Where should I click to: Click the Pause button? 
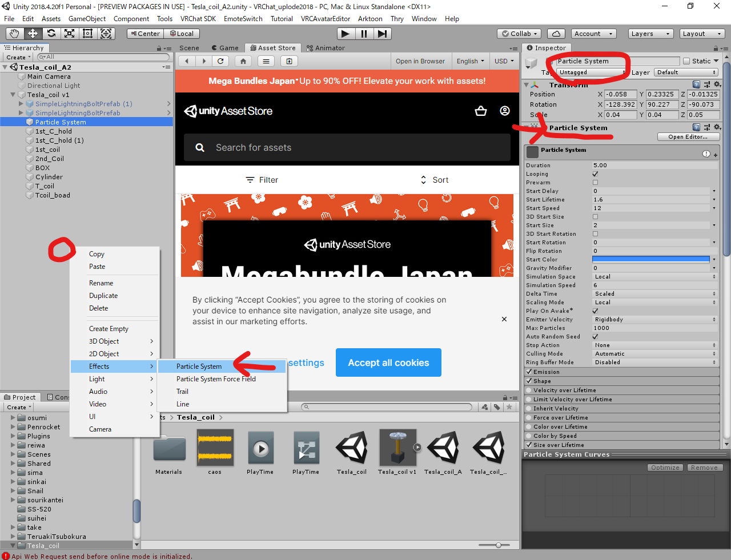coord(364,34)
